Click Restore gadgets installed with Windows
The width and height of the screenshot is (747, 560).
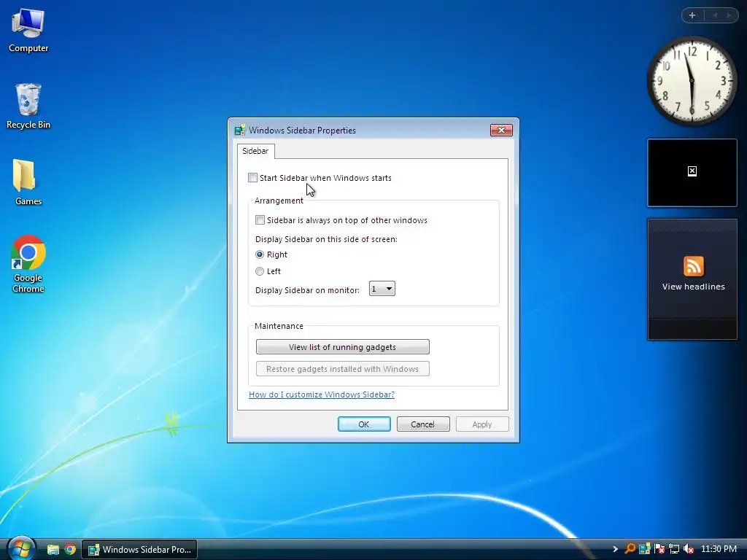pyautogui.click(x=343, y=369)
